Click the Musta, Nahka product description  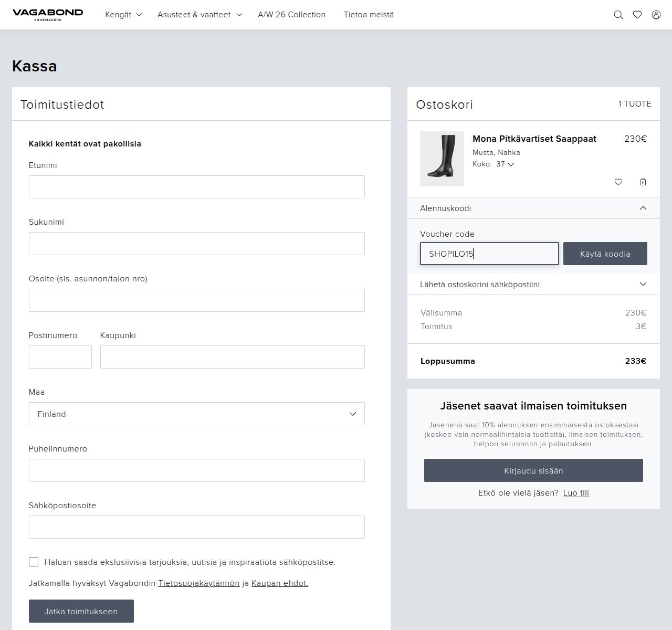point(496,152)
